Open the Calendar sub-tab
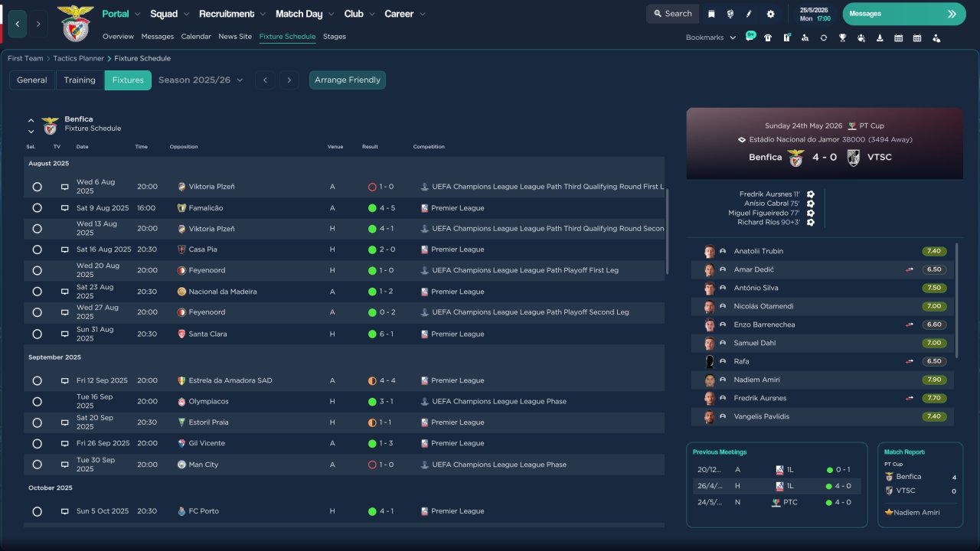980x551 pixels. (196, 37)
